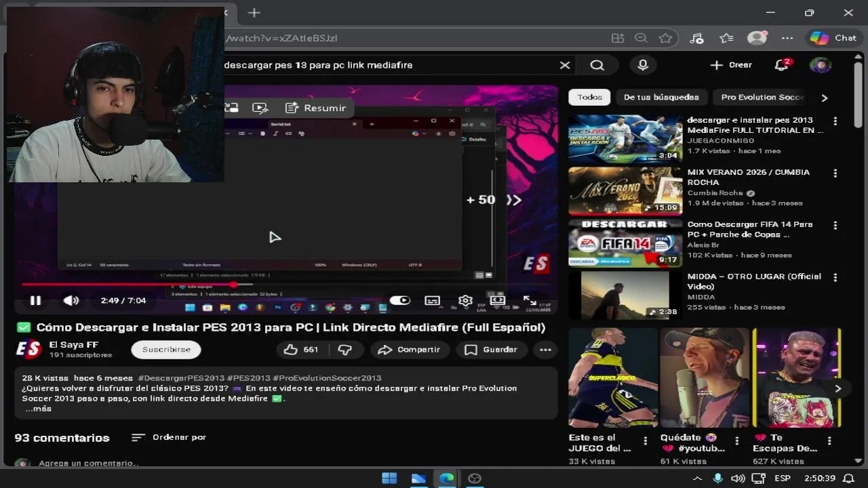The height and width of the screenshot is (488, 868).
Task: Open the PES 2013 MediaFire tutorial thumbnail
Action: [x=625, y=138]
